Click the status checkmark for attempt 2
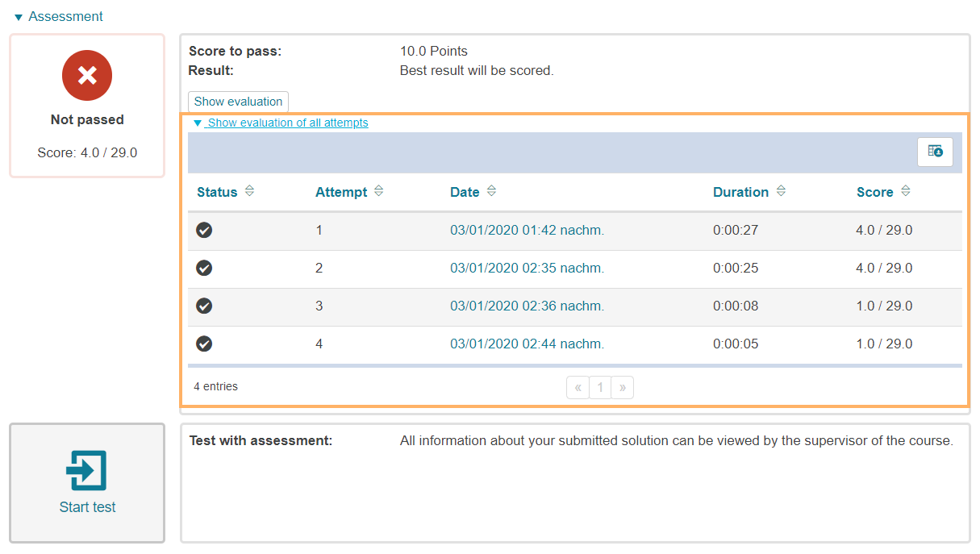 click(x=204, y=269)
